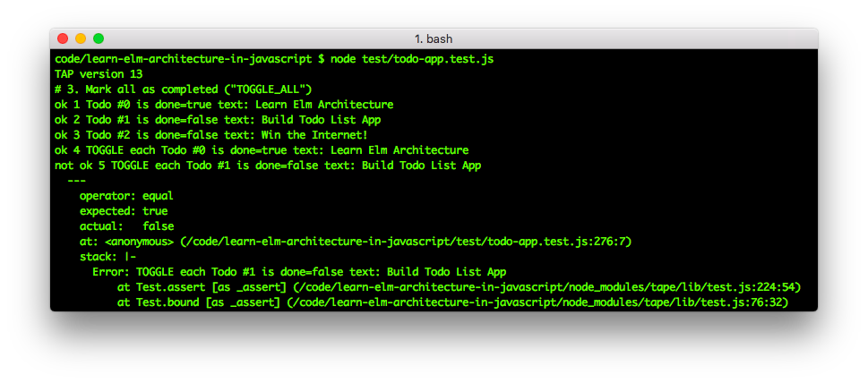Click the 'ok 2 Todo #1' result line
This screenshot has height=383, width=868.
218,120
